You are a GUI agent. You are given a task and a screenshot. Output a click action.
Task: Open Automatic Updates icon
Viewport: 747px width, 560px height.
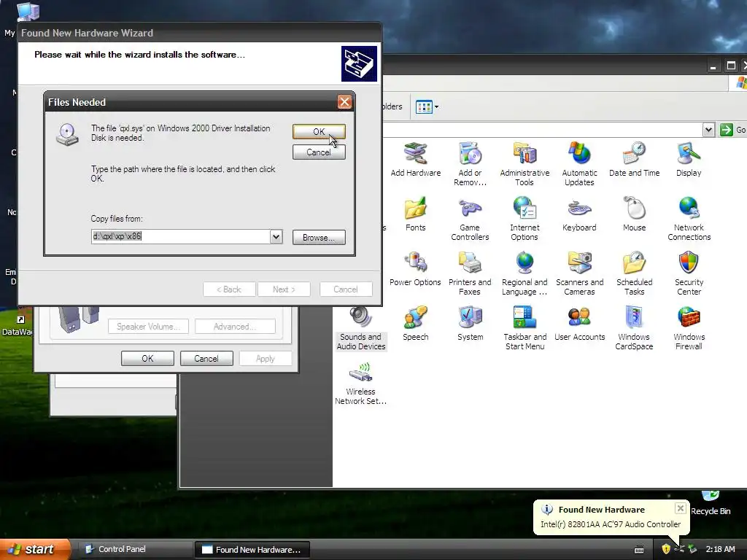[x=579, y=164]
